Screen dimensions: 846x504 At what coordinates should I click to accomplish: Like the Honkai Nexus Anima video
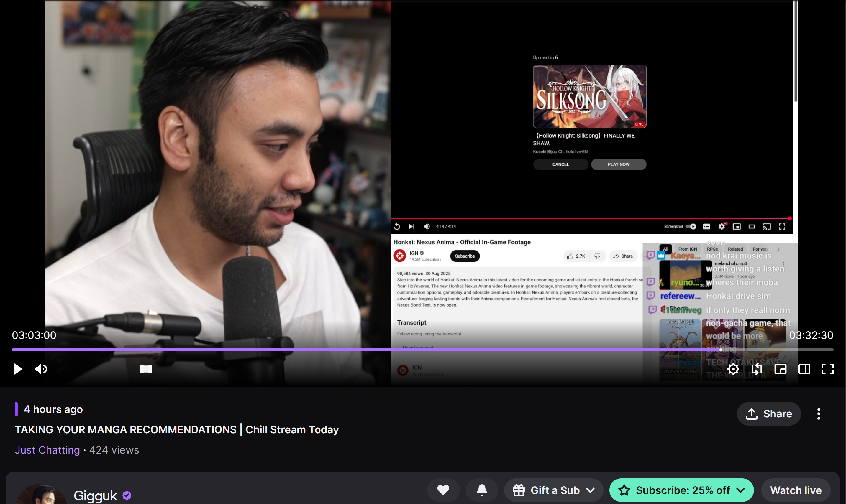pyautogui.click(x=576, y=256)
